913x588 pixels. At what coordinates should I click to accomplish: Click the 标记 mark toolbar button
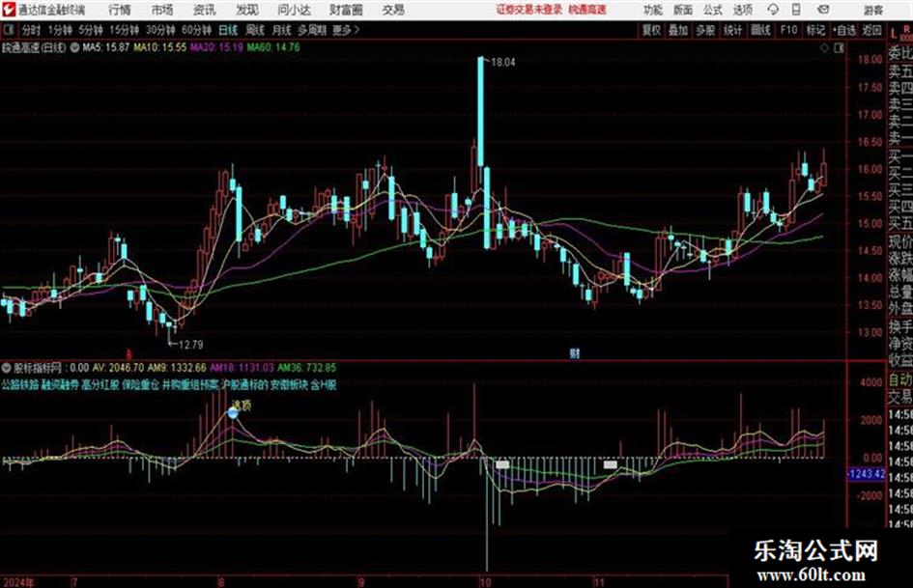[815, 30]
